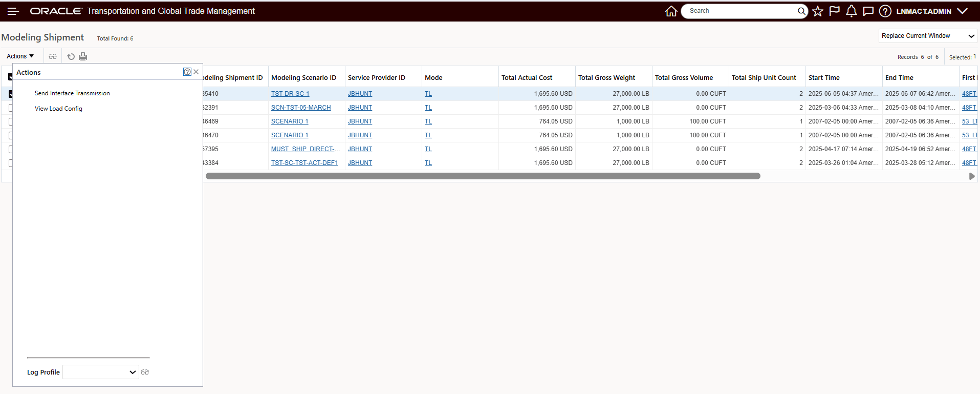Image resolution: width=980 pixels, height=394 pixels.
Task: Click 27,000.00 LB in SCN-TST-05-MARCH row
Action: click(631, 108)
